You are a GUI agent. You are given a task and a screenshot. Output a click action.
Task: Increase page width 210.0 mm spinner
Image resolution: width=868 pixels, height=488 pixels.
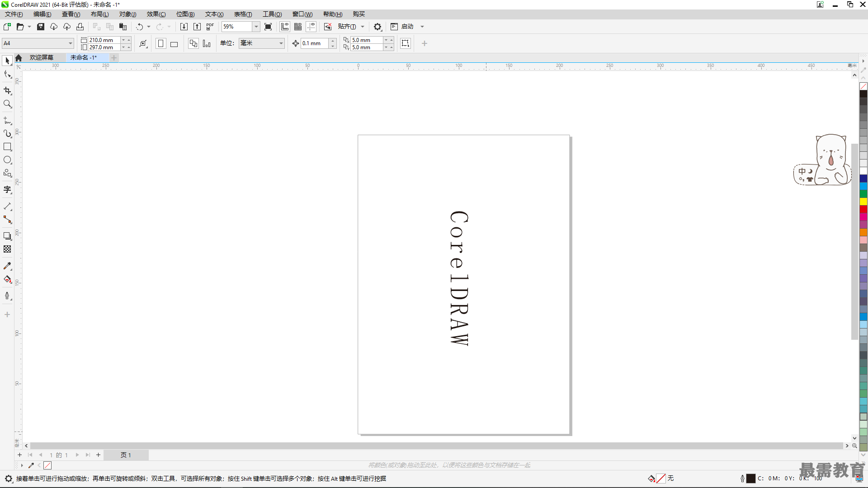pos(129,40)
